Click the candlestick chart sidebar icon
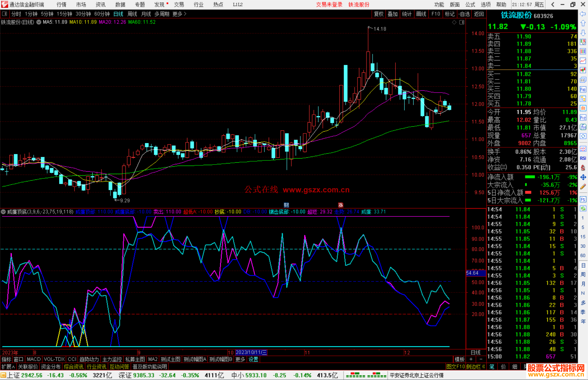Screen dimensions: 588x380 coord(583,70)
